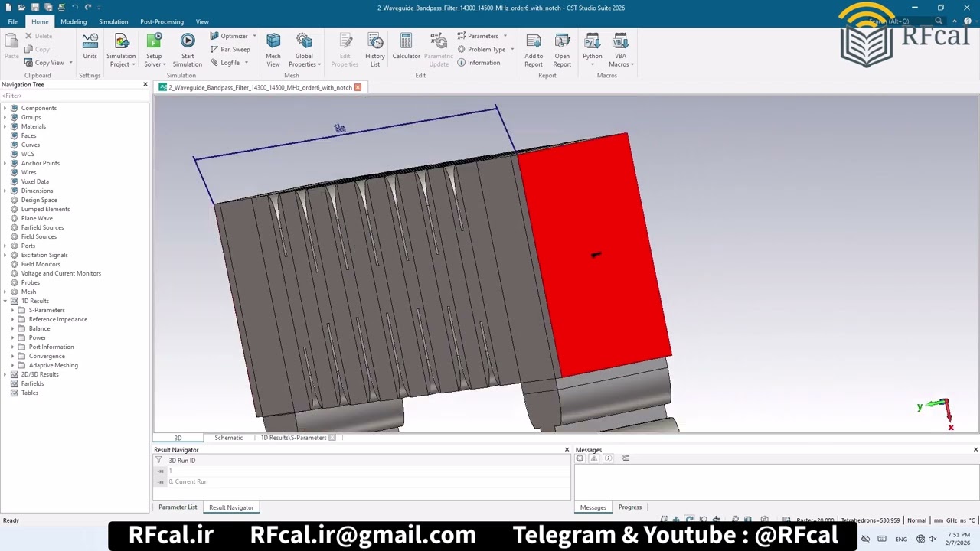Viewport: 980px width, 551px height.
Task: Open the File menu
Action: pyautogui.click(x=13, y=21)
